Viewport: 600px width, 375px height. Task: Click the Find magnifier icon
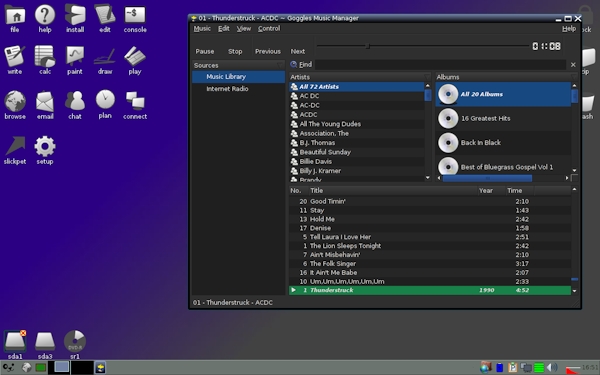coord(294,64)
